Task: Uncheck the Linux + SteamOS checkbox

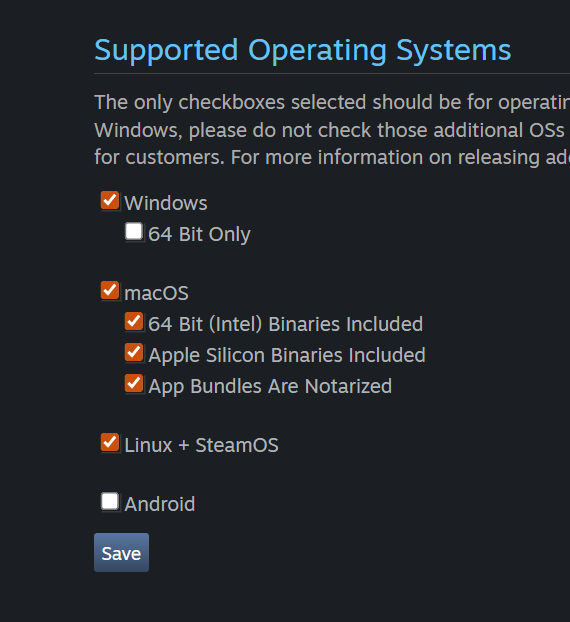Action: [110, 443]
